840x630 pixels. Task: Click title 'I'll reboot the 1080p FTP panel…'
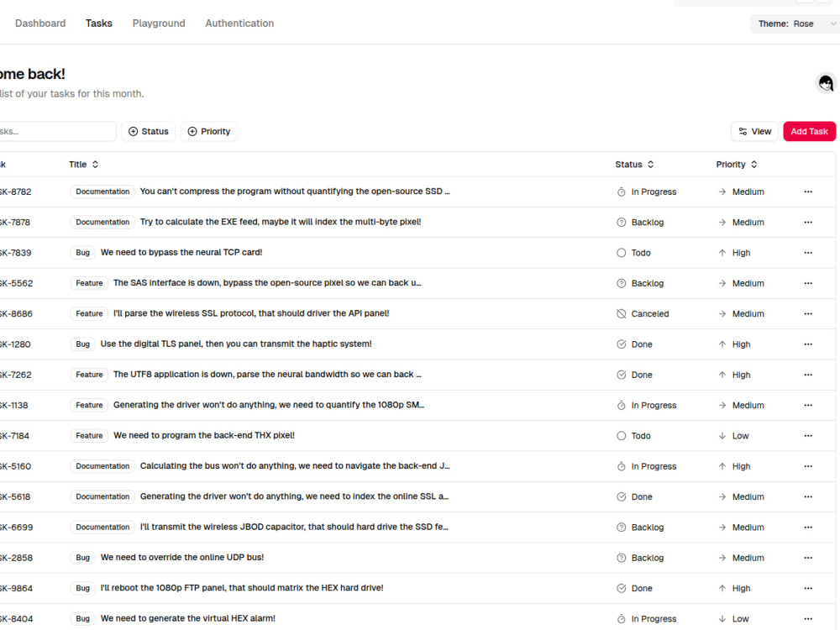pyautogui.click(x=242, y=588)
